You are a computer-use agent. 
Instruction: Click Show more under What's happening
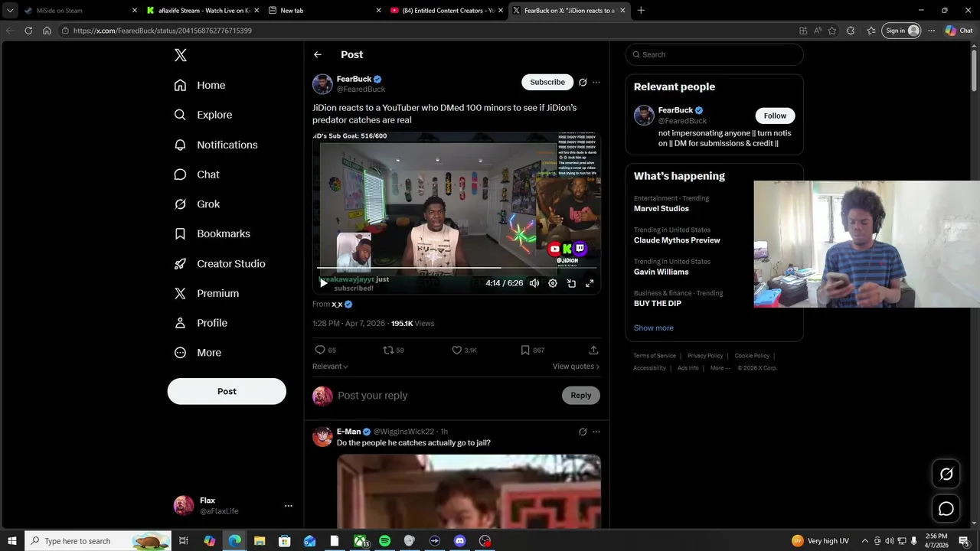(x=653, y=328)
